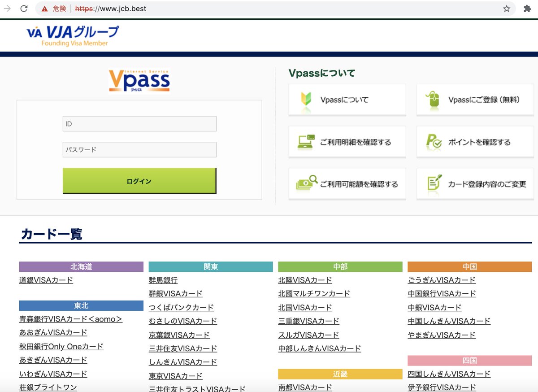
Task: Open むさしのVISAカード link
Action: tap(183, 321)
